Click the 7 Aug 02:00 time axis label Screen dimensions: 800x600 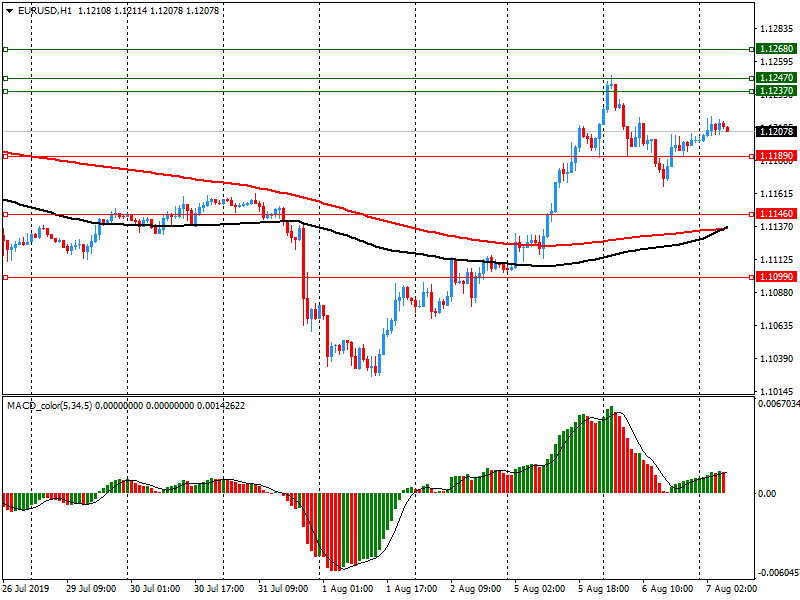click(x=732, y=589)
